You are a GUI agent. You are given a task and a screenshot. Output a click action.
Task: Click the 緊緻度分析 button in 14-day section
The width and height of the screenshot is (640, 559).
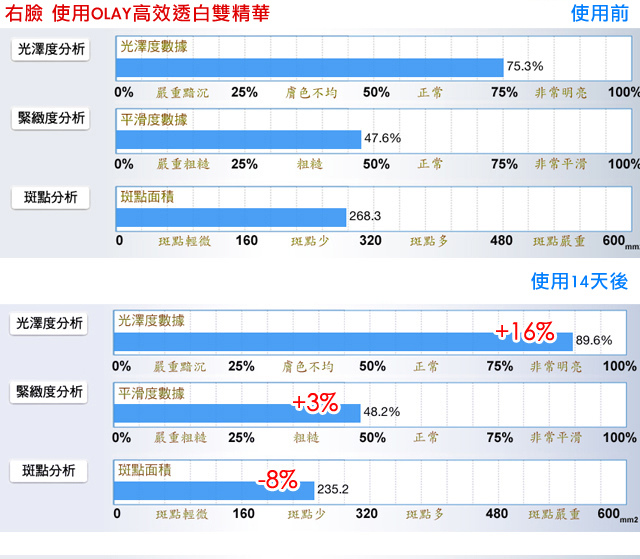tap(49, 392)
